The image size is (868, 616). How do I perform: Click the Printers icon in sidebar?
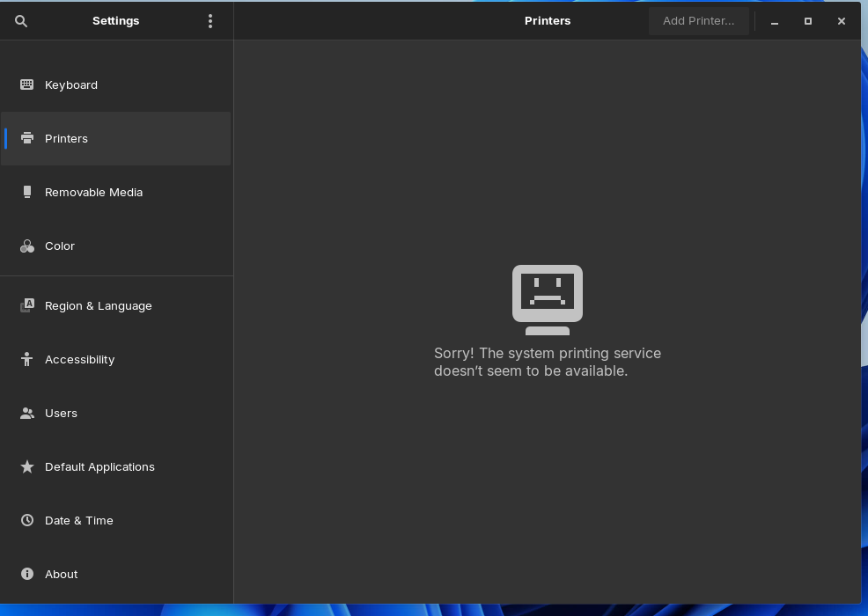pos(27,138)
